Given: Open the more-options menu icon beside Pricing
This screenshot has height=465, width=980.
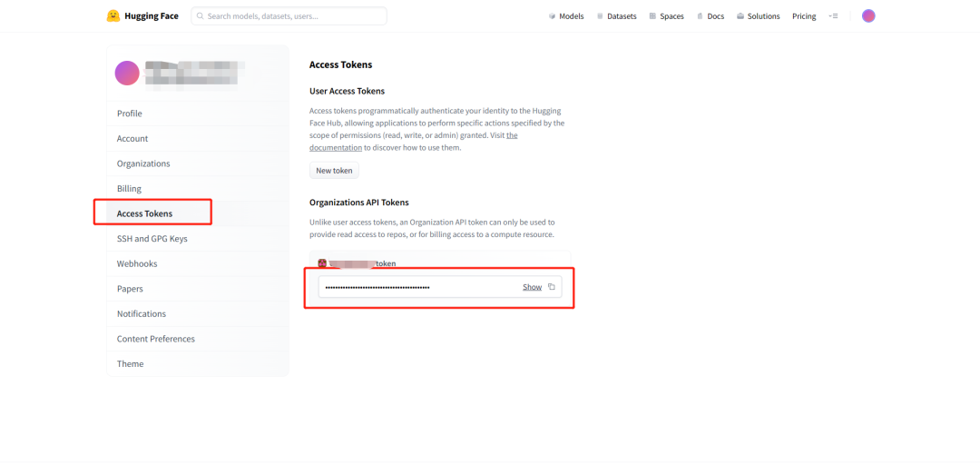Looking at the screenshot, I should tap(833, 16).
